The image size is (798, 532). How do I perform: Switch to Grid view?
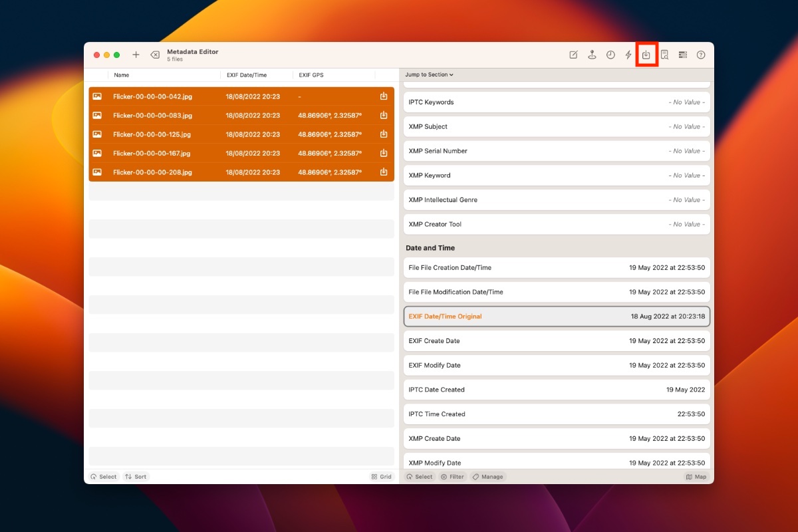382,477
